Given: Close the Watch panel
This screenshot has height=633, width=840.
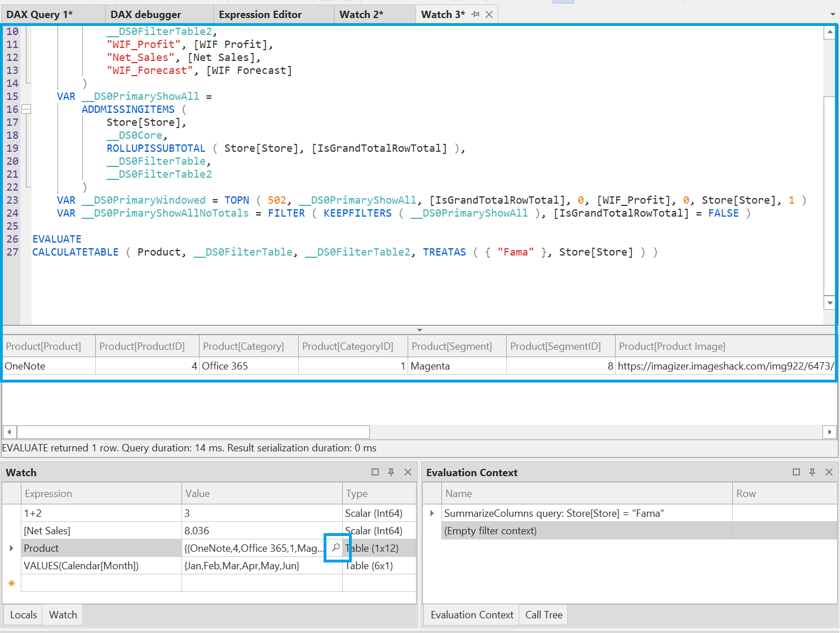Looking at the screenshot, I should coord(408,472).
